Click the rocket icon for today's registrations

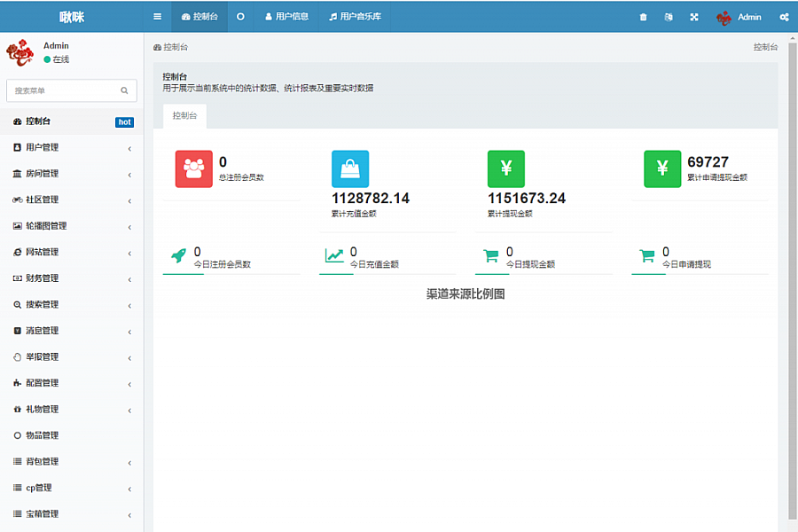coord(178,255)
